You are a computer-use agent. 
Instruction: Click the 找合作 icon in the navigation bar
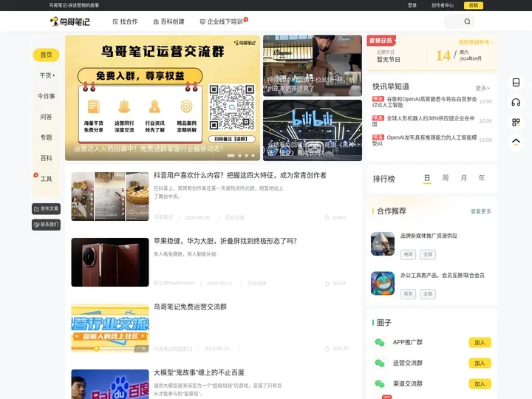pos(115,21)
